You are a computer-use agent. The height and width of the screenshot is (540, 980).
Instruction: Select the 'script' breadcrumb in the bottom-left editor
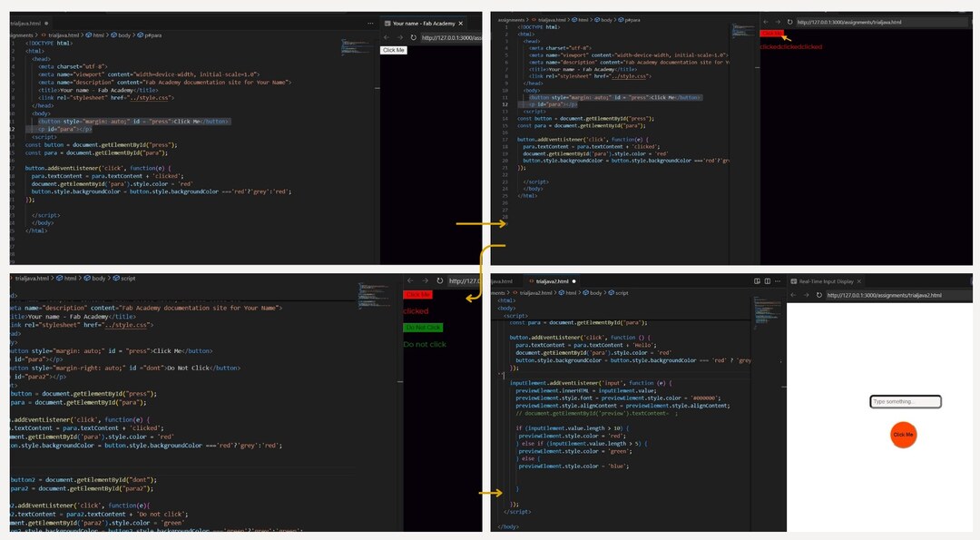coord(124,278)
